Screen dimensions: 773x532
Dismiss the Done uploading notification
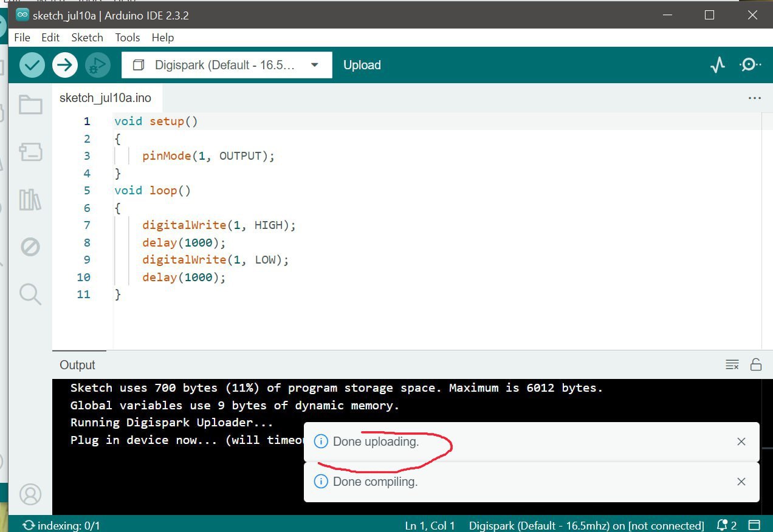point(741,442)
